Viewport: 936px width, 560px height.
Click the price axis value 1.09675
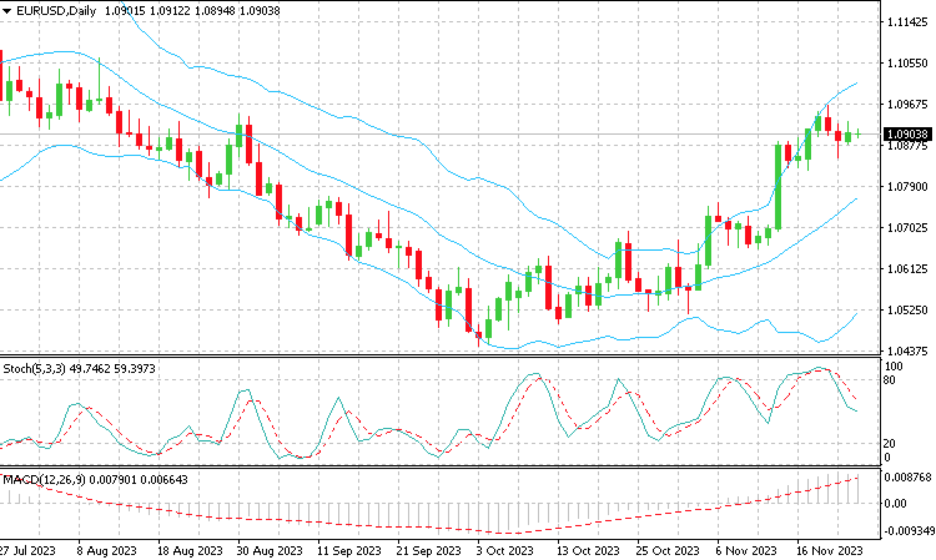pyautogui.click(x=907, y=104)
